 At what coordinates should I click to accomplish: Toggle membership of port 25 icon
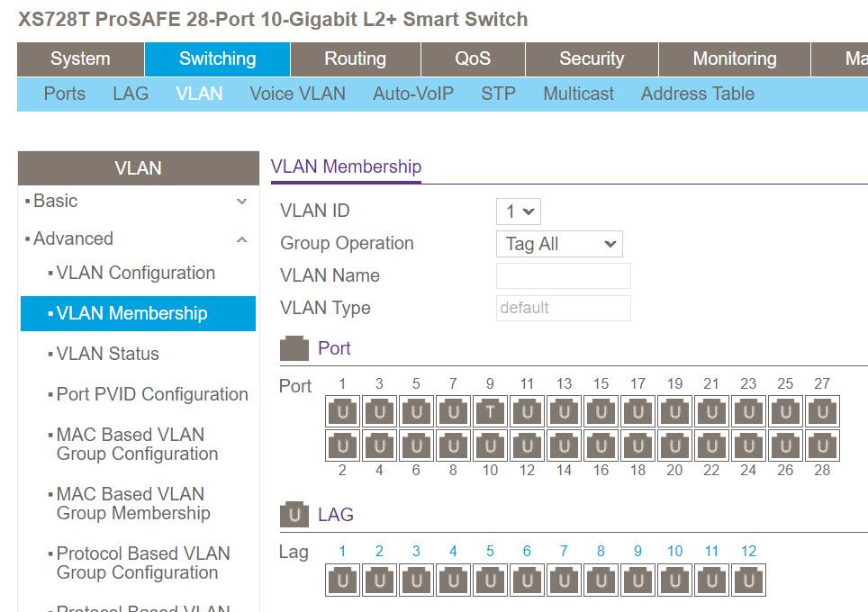click(x=785, y=411)
